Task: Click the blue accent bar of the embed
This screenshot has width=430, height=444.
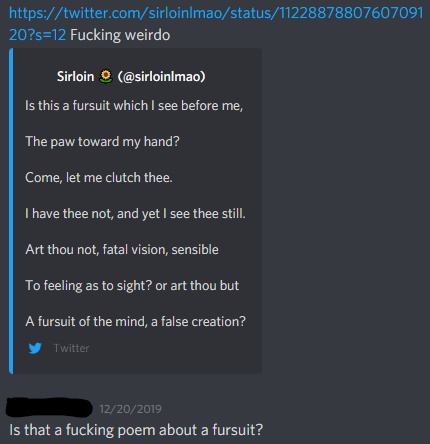Action: point(11,211)
